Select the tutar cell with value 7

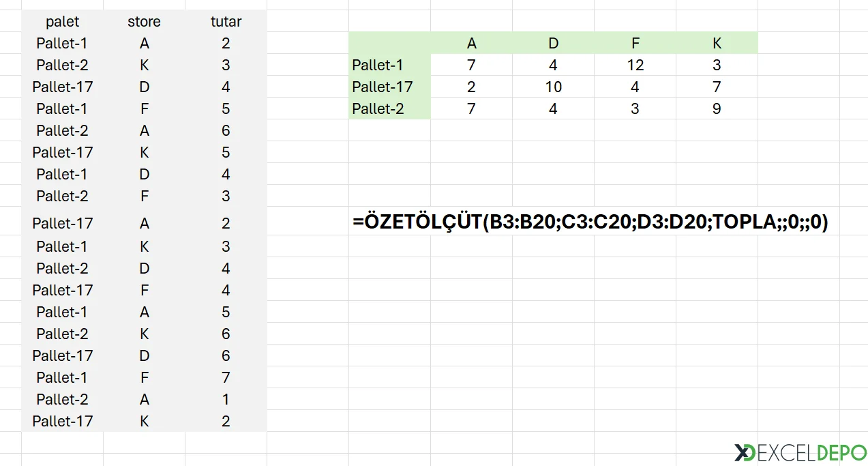[x=226, y=377]
